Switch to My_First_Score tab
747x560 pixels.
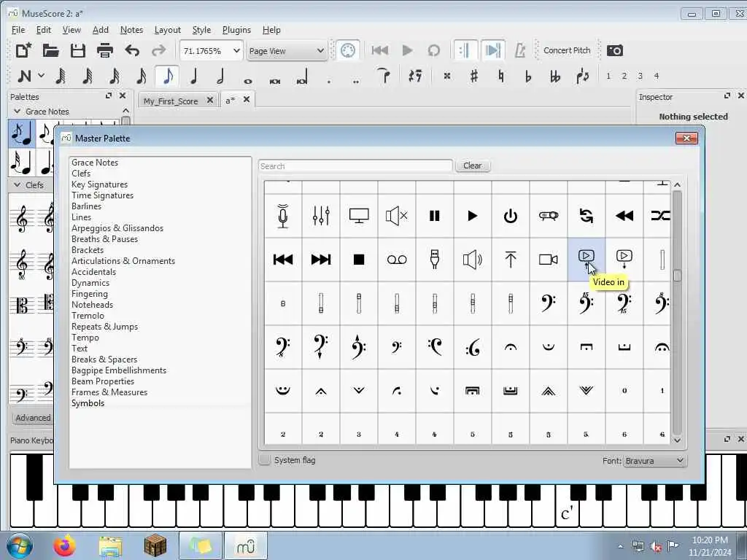pos(171,101)
